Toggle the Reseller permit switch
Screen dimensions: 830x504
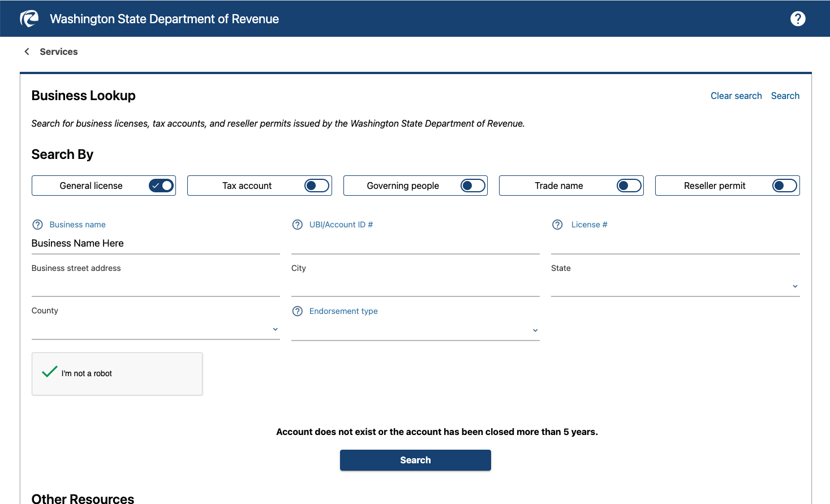pyautogui.click(x=785, y=185)
